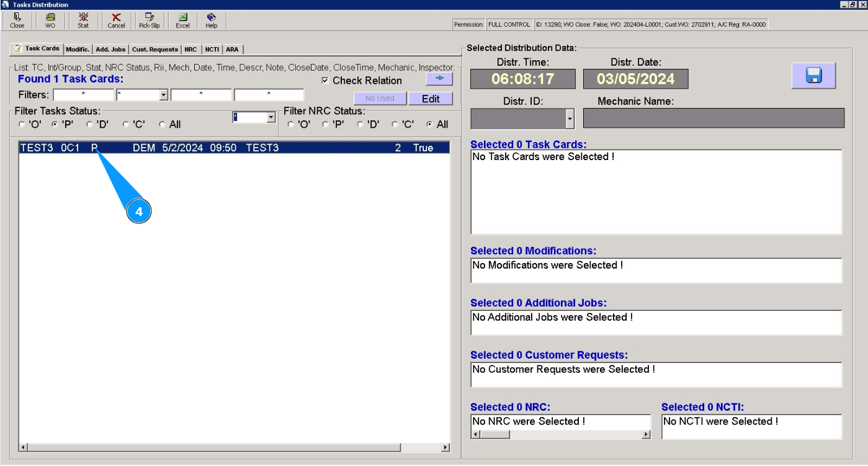Click the Edit button
Image resolution: width=868 pixels, height=466 pixels.
(431, 99)
